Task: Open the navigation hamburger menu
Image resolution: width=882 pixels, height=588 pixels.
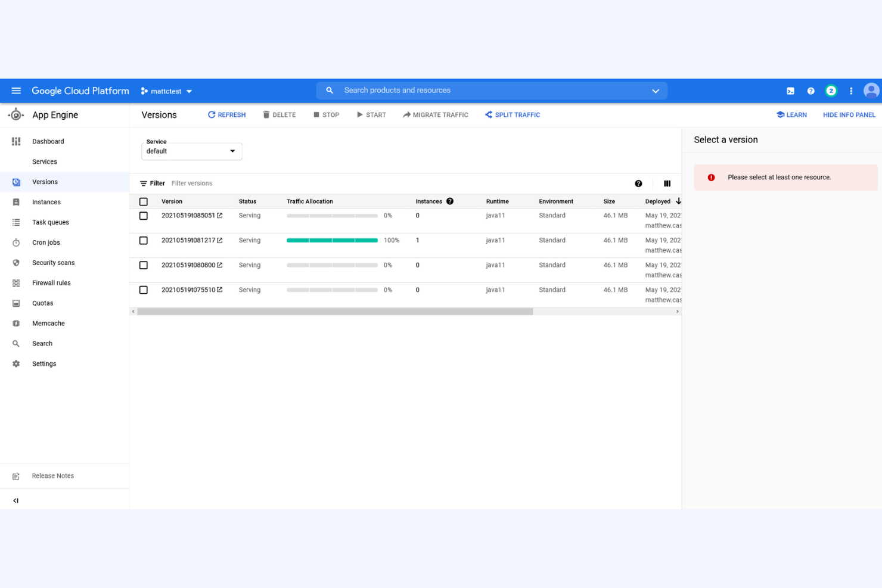Action: click(x=16, y=91)
